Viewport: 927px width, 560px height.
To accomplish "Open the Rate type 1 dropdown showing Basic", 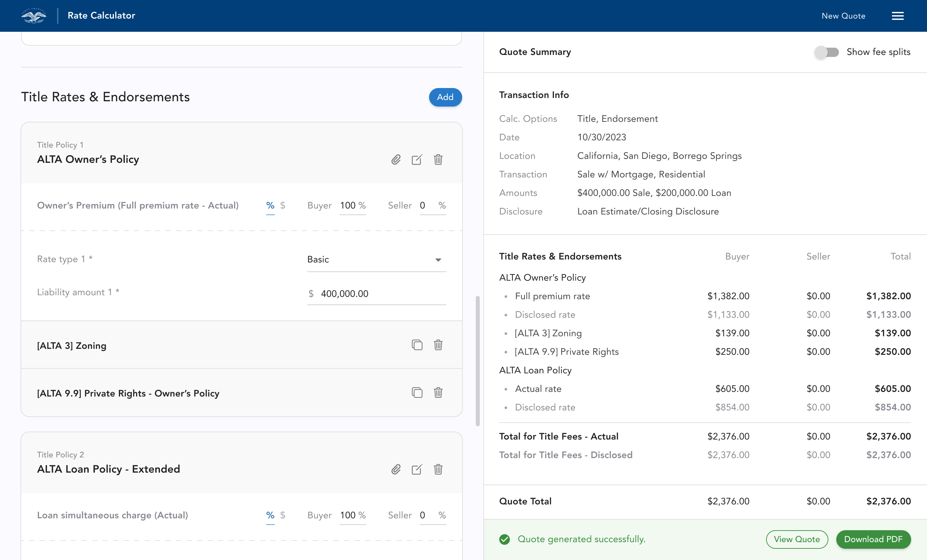I will click(x=376, y=259).
